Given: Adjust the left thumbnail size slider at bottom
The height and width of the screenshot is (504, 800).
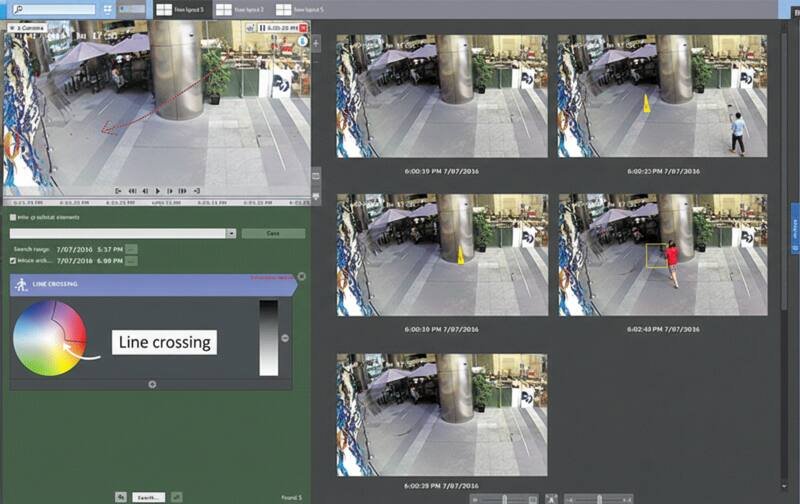Looking at the screenshot, I should [x=504, y=499].
